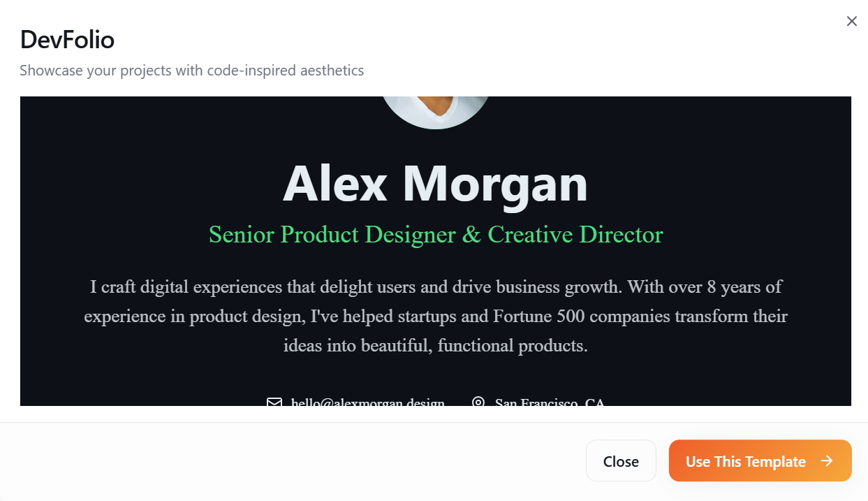Close the DevFolio preview dialog
This screenshot has height=501, width=868.
coord(851,22)
